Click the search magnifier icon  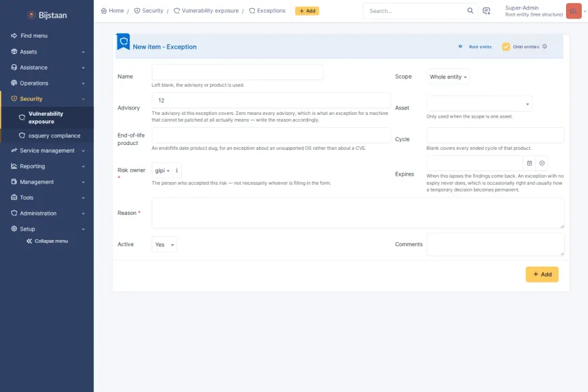click(470, 10)
